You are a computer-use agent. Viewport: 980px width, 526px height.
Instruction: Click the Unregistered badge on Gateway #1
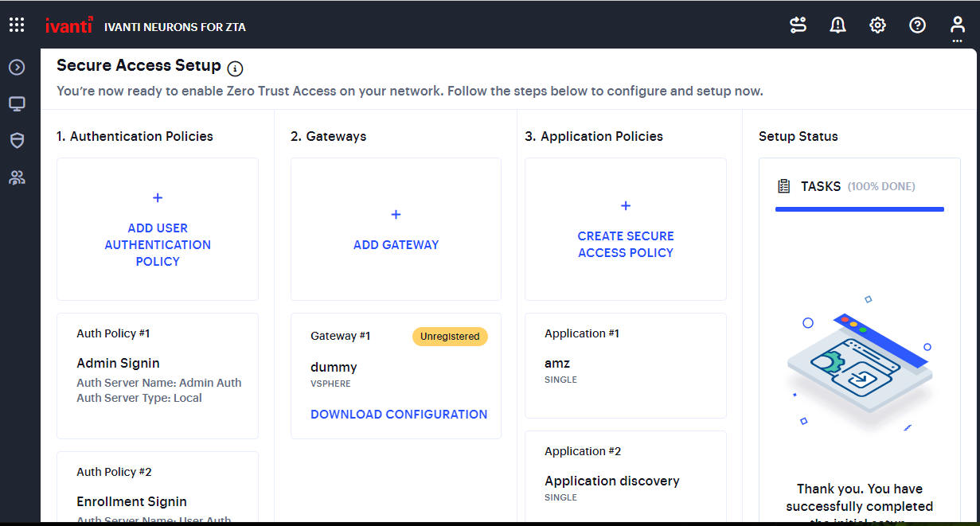(x=450, y=336)
